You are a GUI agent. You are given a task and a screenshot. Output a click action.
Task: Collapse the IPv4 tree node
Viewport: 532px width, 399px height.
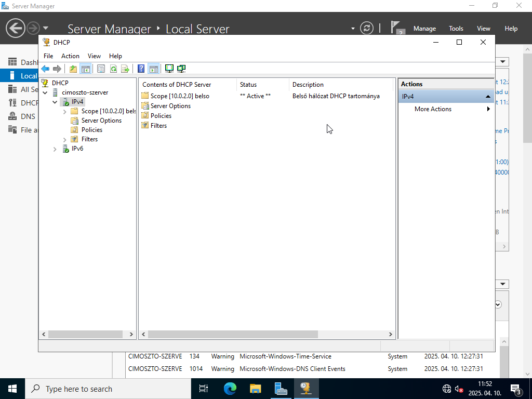pos(55,102)
